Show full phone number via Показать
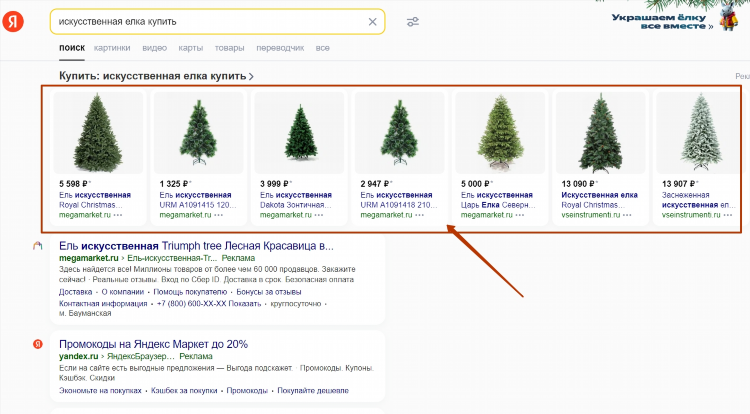 tap(244, 304)
